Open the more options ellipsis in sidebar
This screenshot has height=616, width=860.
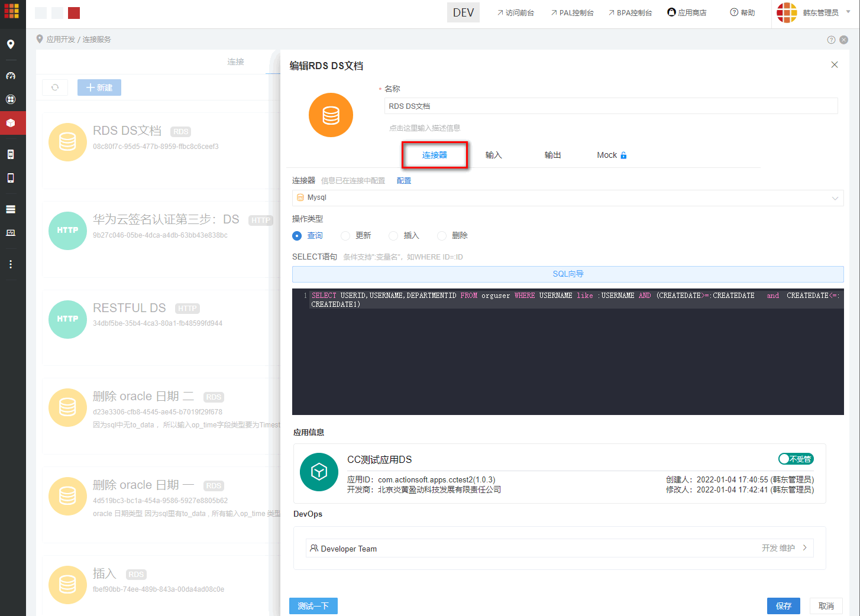tap(10, 264)
